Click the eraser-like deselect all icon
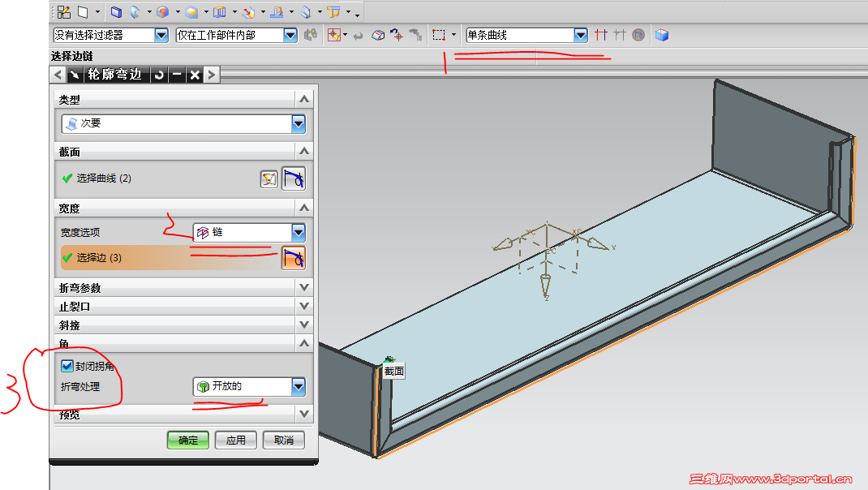The height and width of the screenshot is (490, 868). pyautogui.click(x=378, y=35)
